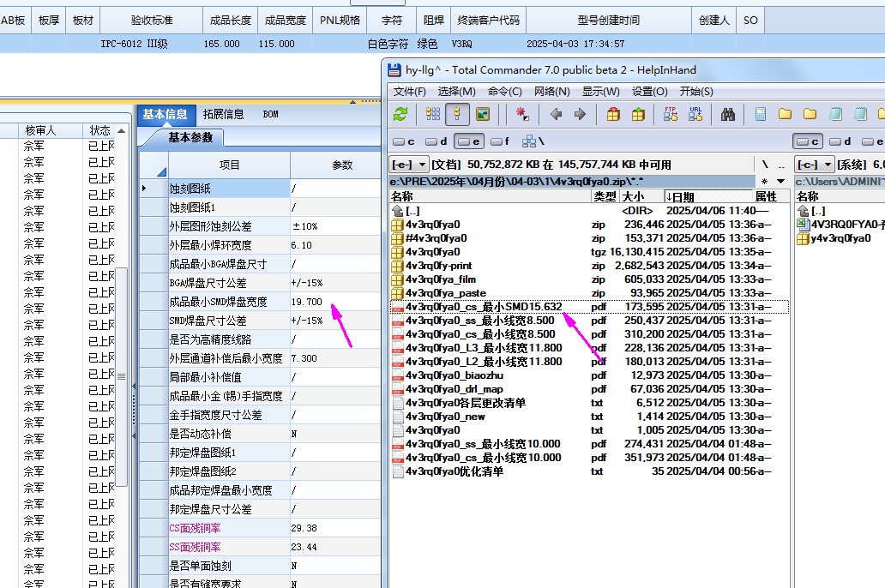Open 网络(N) menu
This screenshot has height=588, width=885.
tap(552, 92)
